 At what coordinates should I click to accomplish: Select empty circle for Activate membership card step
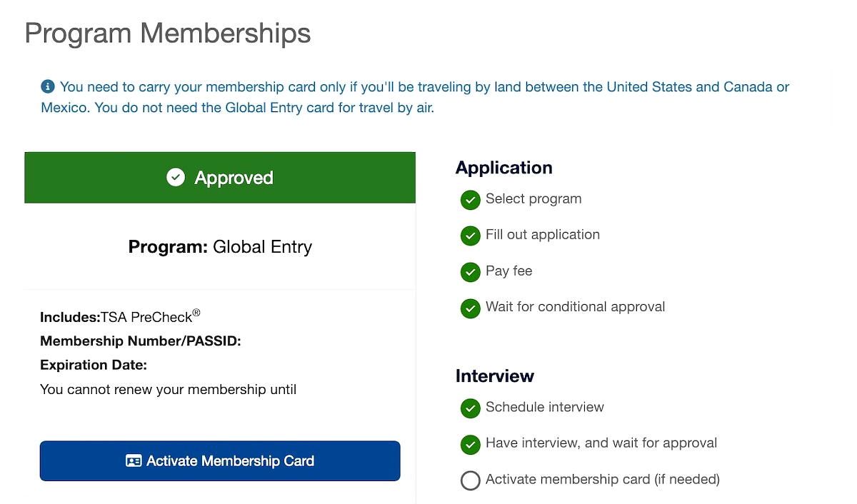(470, 480)
